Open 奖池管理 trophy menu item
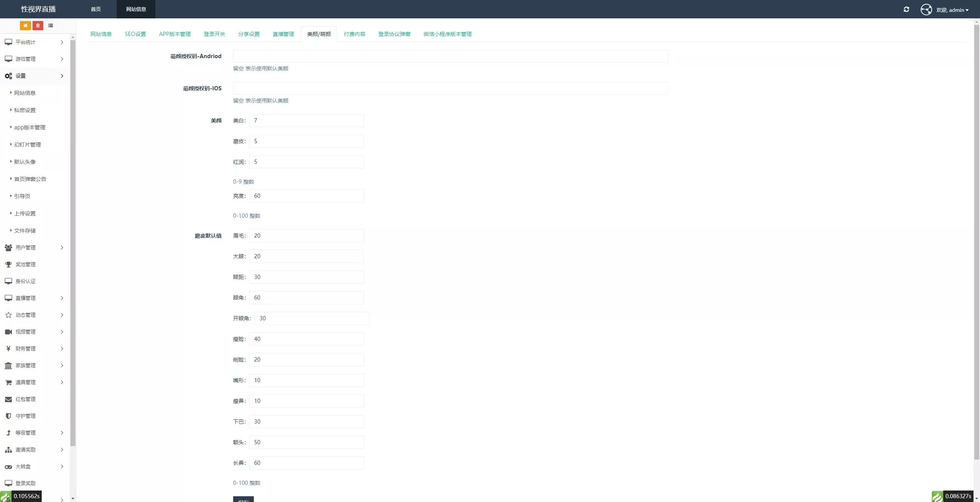This screenshot has height=502, width=980. point(25,264)
